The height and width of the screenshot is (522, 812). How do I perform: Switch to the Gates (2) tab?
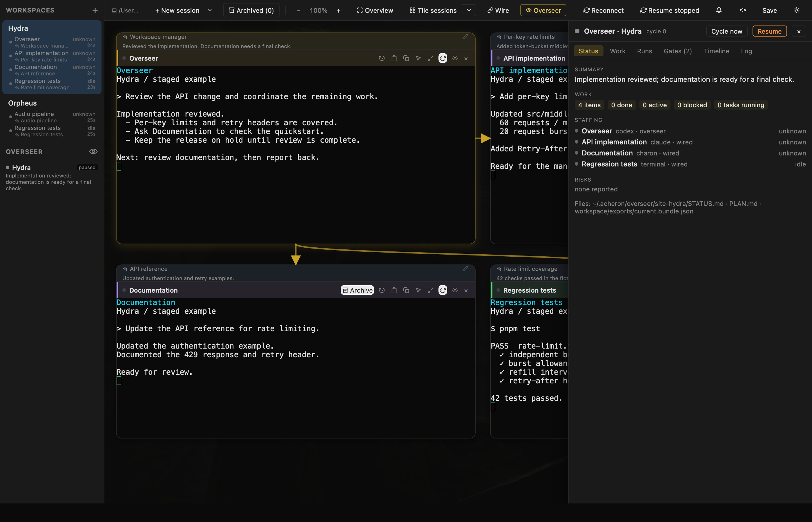(x=677, y=51)
